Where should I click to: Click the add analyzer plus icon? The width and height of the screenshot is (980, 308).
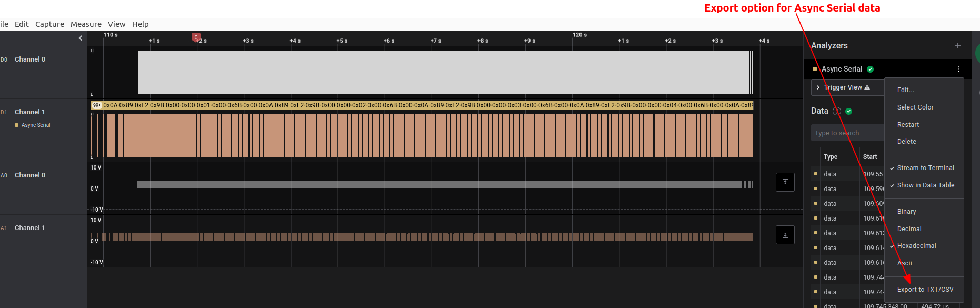tap(957, 46)
